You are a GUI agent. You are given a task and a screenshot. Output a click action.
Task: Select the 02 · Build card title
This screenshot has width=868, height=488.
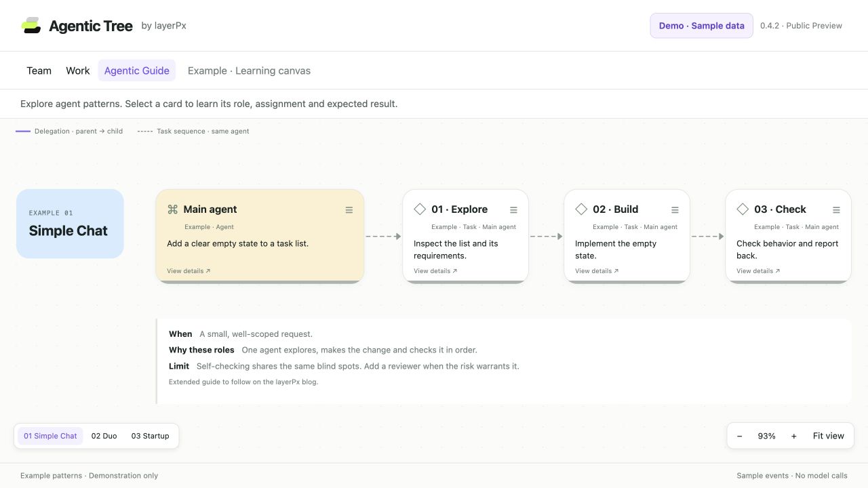click(x=616, y=209)
